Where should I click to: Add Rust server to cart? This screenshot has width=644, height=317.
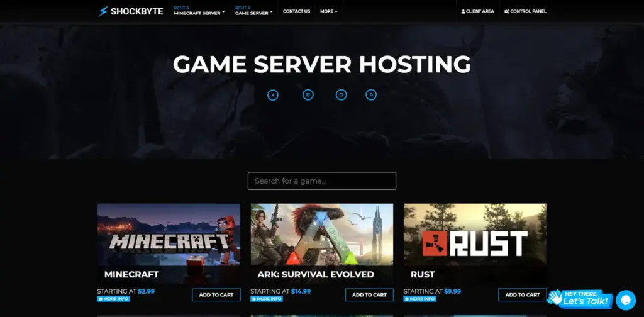pos(522,294)
